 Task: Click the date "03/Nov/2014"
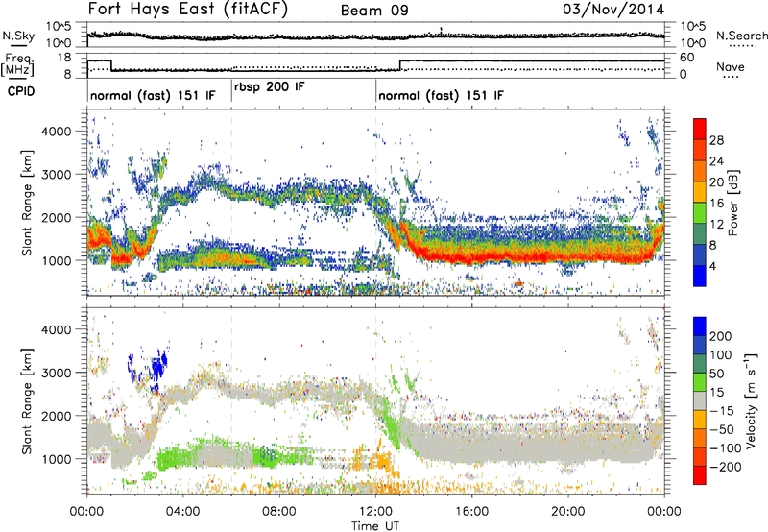click(613, 10)
